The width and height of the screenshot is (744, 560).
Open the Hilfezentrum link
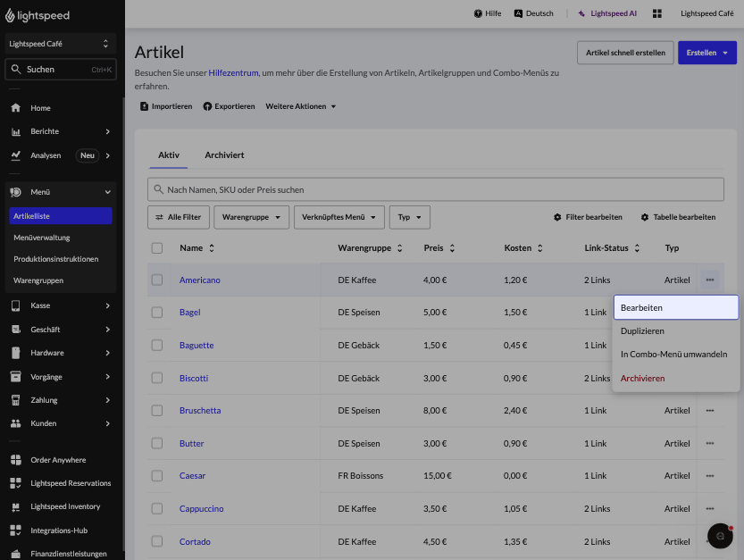pyautogui.click(x=233, y=72)
